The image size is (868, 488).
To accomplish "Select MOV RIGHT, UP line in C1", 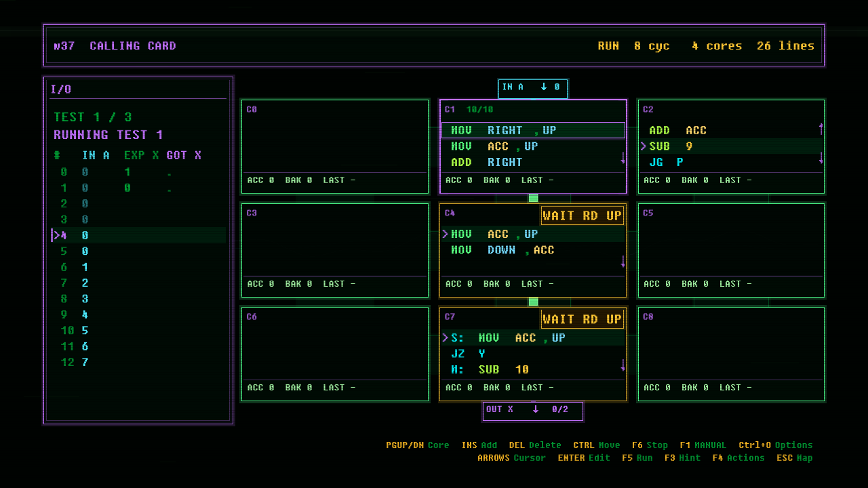I will pyautogui.click(x=533, y=130).
